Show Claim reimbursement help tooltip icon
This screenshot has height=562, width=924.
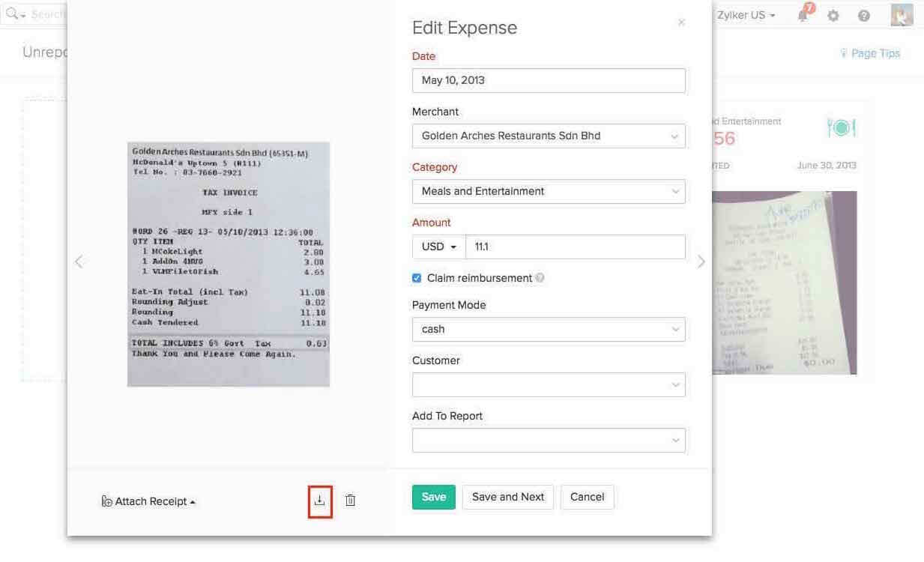pos(540,278)
